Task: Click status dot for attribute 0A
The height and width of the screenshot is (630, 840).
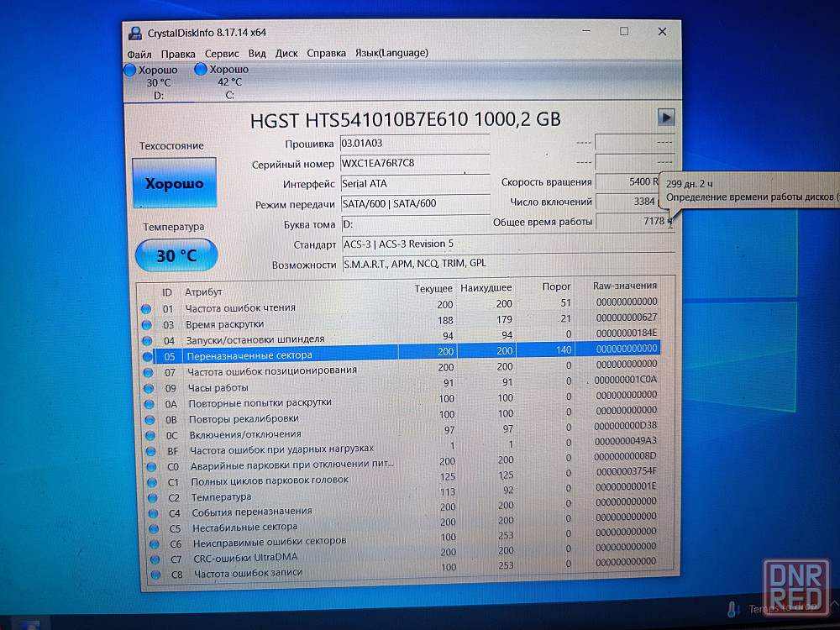Action: (x=150, y=405)
